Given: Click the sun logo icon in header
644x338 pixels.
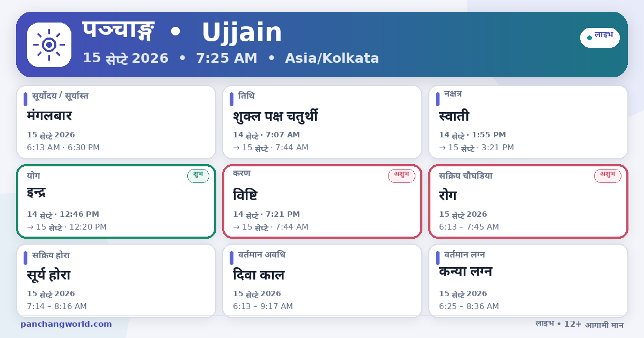Looking at the screenshot, I should point(49,45).
